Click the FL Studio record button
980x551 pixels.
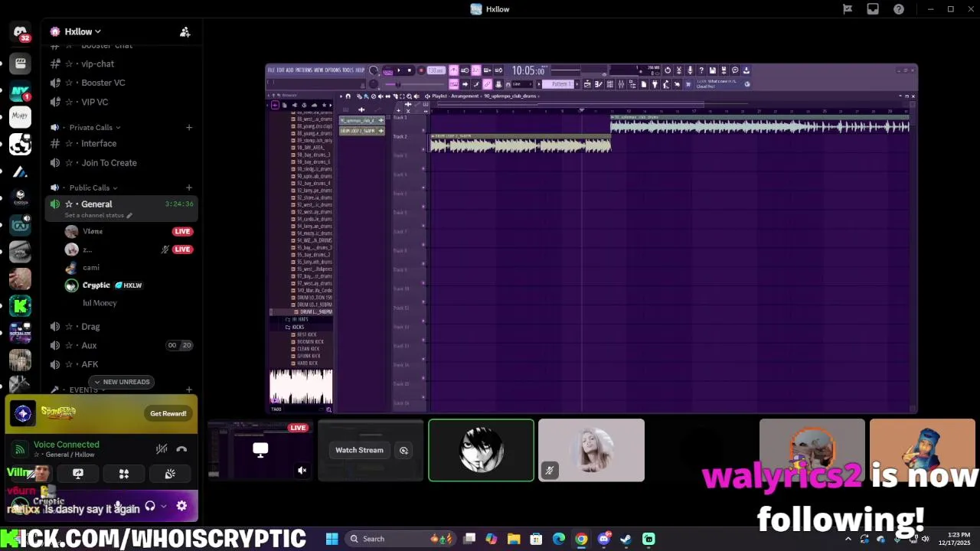coord(421,70)
